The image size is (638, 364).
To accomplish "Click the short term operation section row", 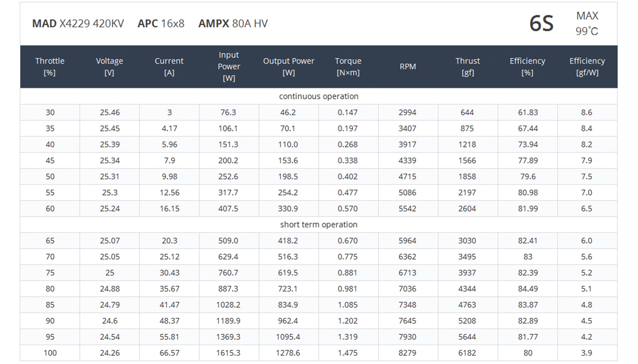I will tap(318, 224).
